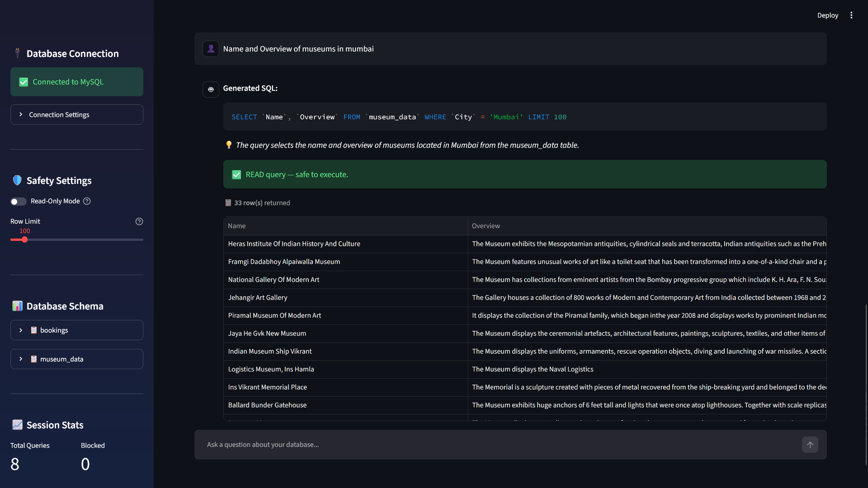Screen dimensions: 868x488
Task: Click the Total Queries value 8
Action: pyautogui.click(x=15, y=464)
